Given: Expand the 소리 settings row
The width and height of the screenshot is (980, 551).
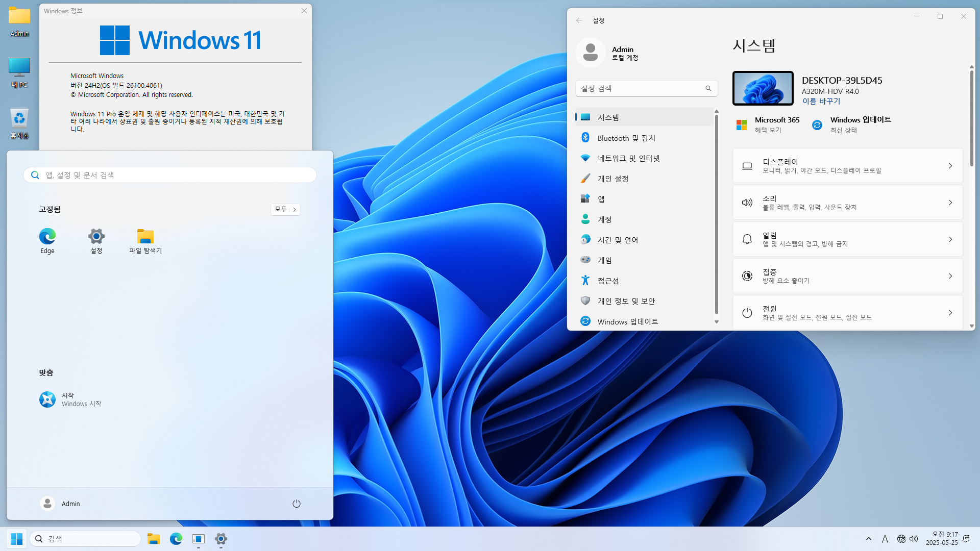Looking at the screenshot, I should (x=847, y=203).
